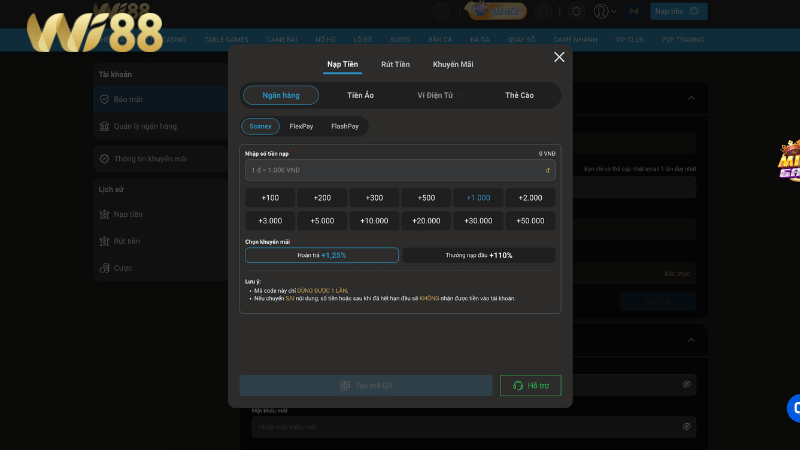Image resolution: width=800 pixels, height=450 pixels.
Task: Click the blue chat bubble icon
Action: click(x=795, y=408)
